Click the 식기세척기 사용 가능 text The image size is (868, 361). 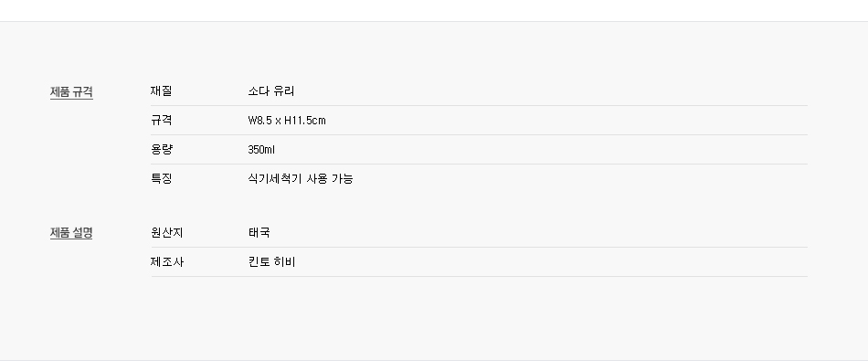click(301, 178)
